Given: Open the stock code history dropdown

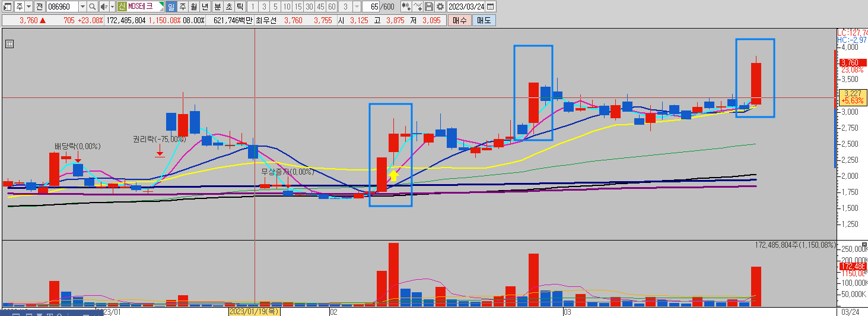Looking at the screenshot, I should (82, 7).
